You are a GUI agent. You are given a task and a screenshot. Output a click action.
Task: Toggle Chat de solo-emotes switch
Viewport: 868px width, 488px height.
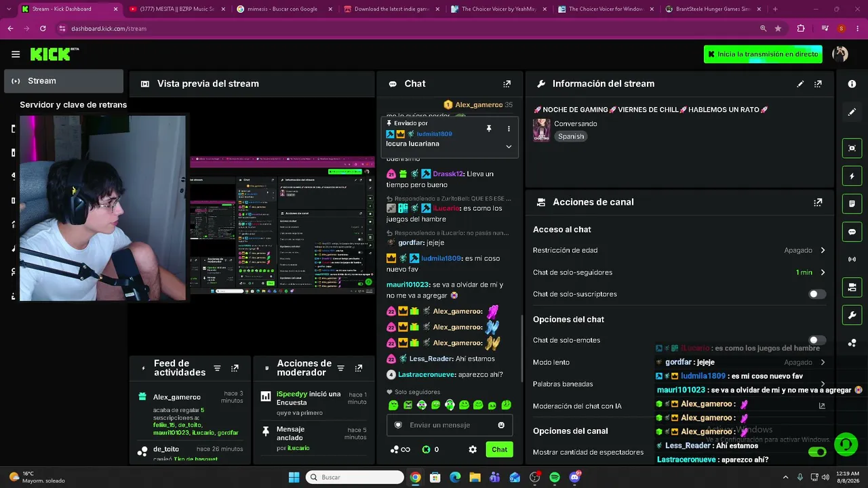pyautogui.click(x=817, y=340)
